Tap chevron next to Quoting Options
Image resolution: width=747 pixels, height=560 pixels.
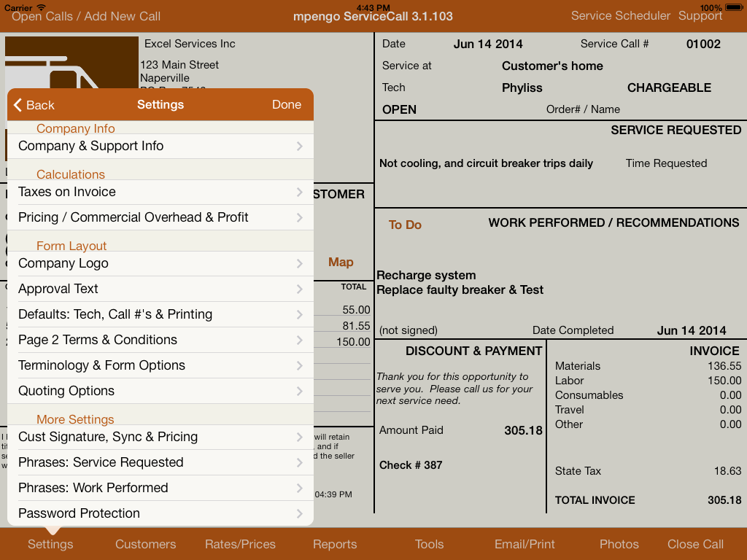[x=300, y=391]
